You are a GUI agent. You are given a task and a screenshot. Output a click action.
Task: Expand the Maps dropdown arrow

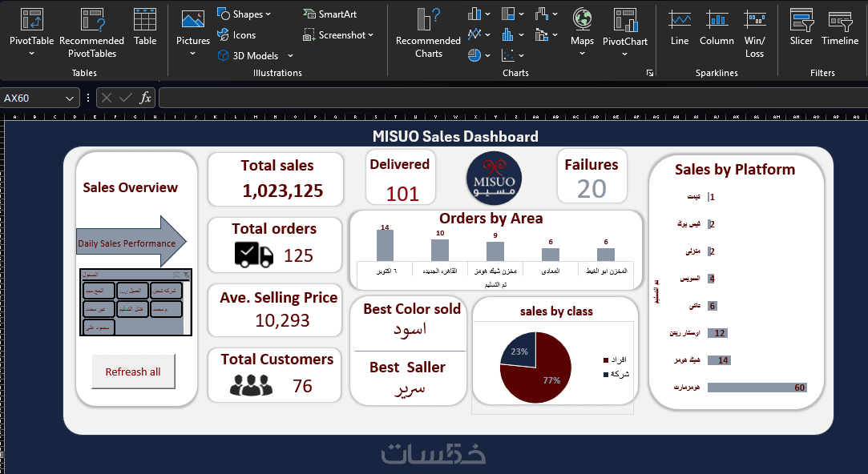[x=582, y=54]
